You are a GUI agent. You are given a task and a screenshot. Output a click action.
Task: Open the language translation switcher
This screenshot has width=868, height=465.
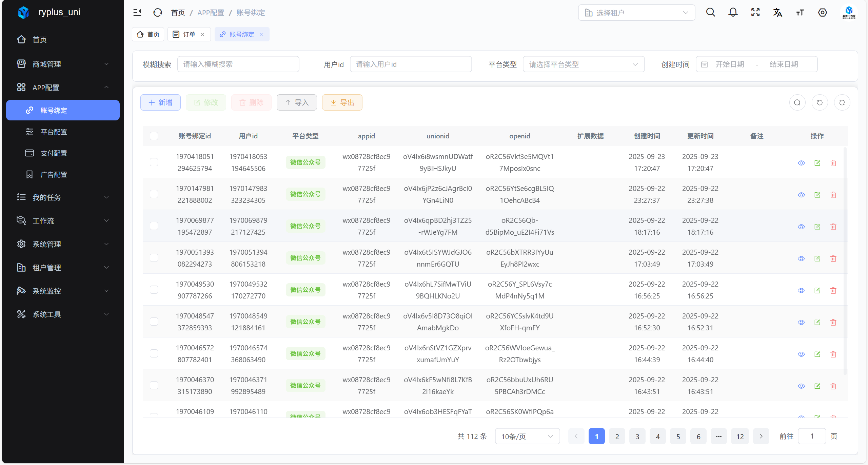pyautogui.click(x=777, y=13)
